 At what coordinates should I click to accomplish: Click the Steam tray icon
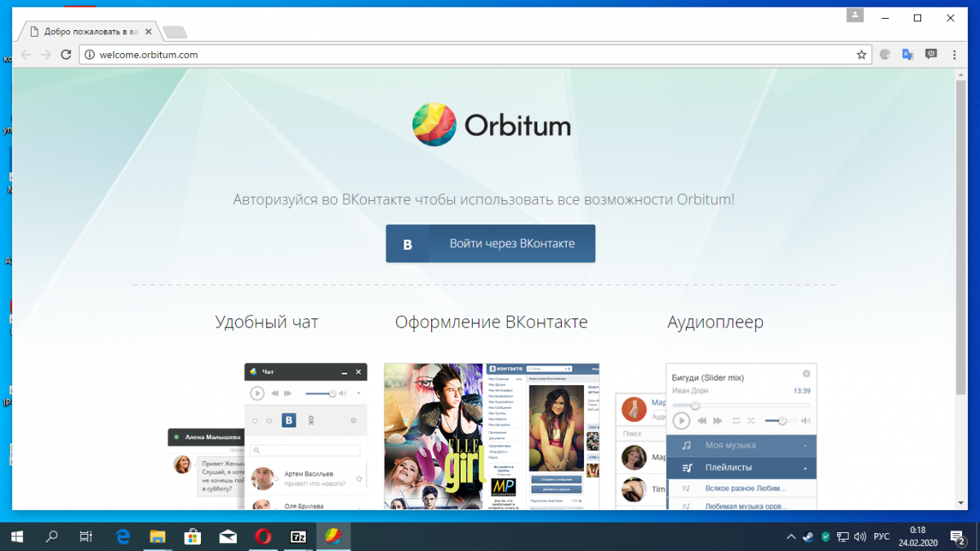808,537
